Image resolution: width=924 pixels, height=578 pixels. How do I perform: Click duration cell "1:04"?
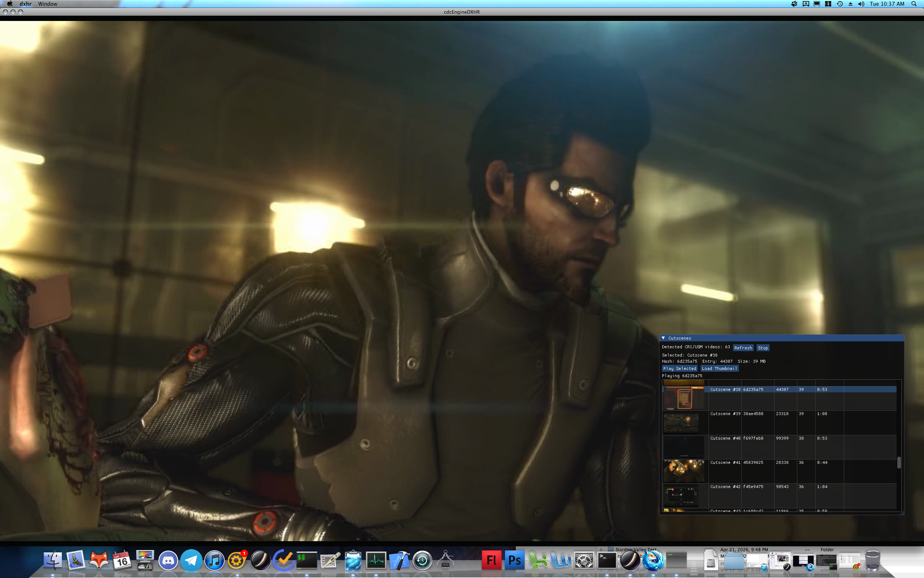coord(822,487)
